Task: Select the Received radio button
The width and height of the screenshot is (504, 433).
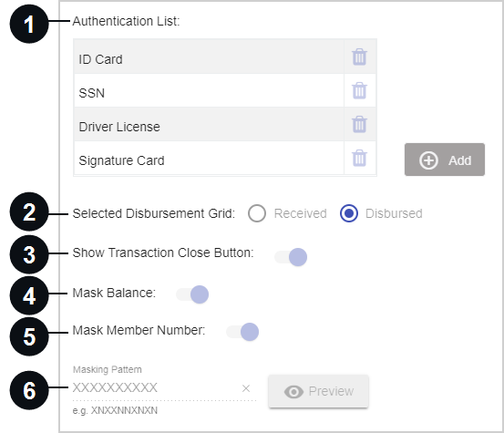Action: point(257,213)
